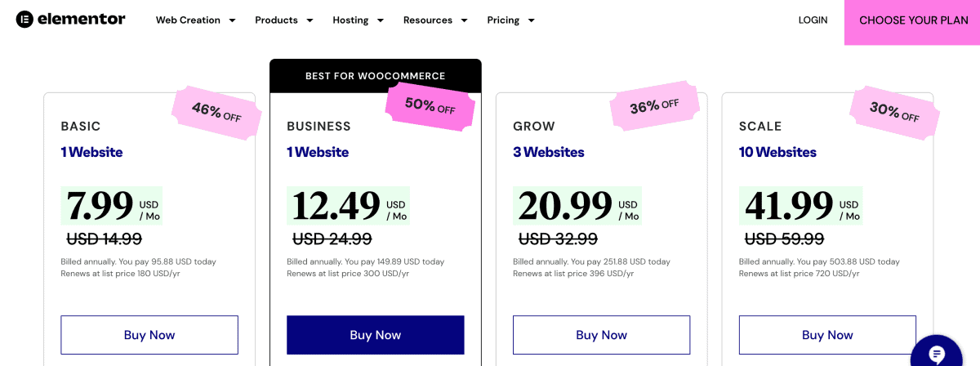Click the 36% OFF ticket badge
The image size is (980, 366).
pos(654,106)
